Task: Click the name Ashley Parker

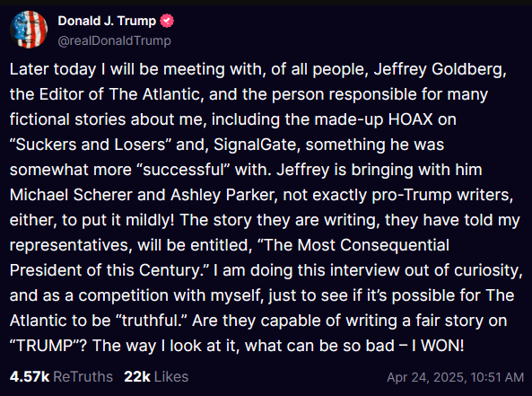Action: 224,195
